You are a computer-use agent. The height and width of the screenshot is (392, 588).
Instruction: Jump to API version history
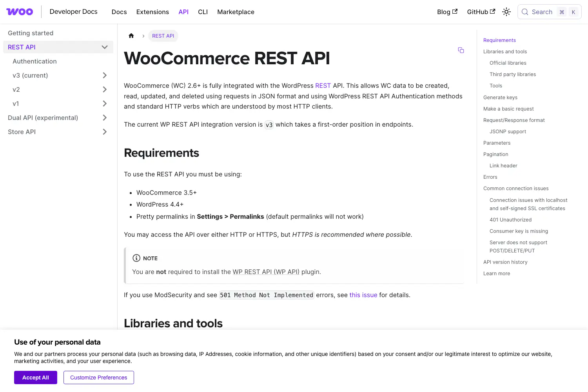[x=505, y=262]
